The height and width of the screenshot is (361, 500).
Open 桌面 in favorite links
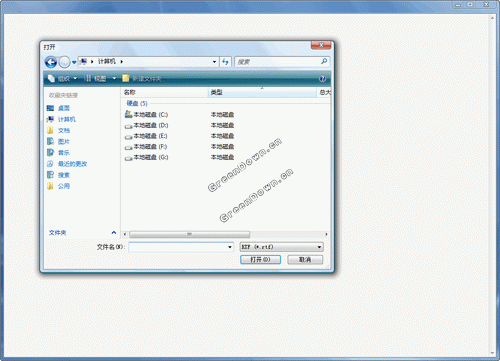point(58,108)
